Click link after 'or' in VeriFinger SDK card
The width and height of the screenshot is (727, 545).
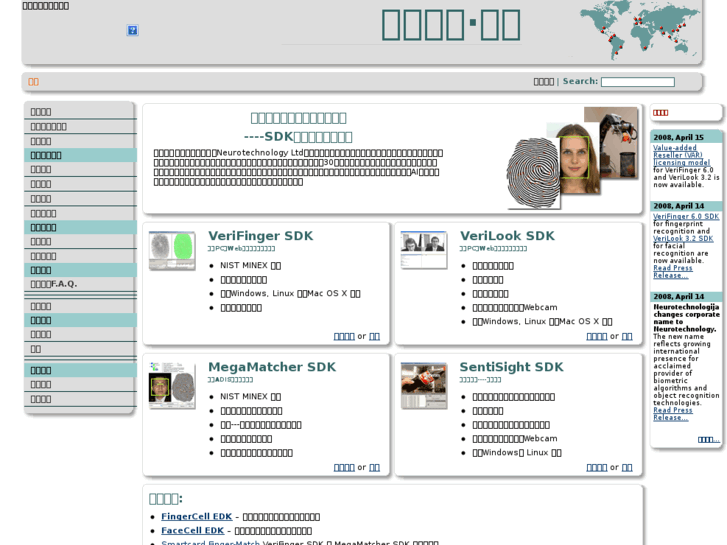pyautogui.click(x=374, y=336)
